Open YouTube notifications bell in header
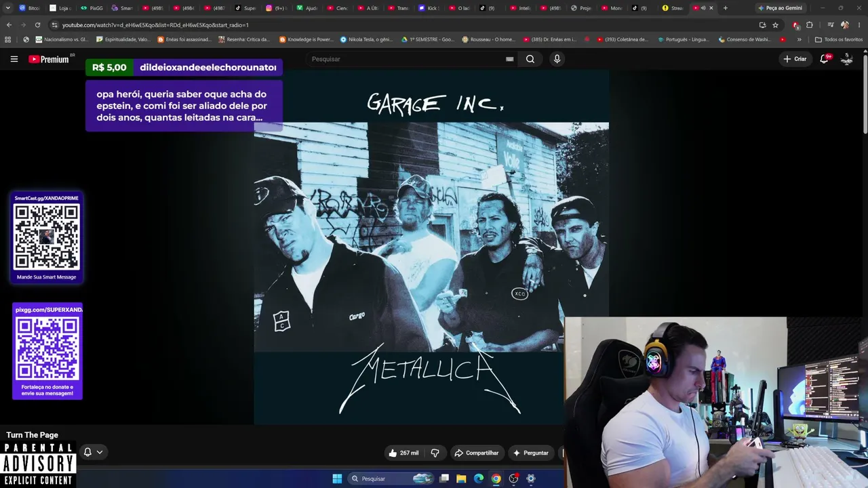Image resolution: width=868 pixels, height=488 pixels. [825, 59]
